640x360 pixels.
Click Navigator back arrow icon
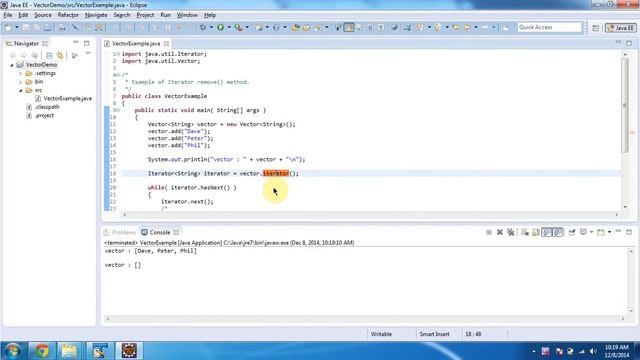[x=13, y=56]
